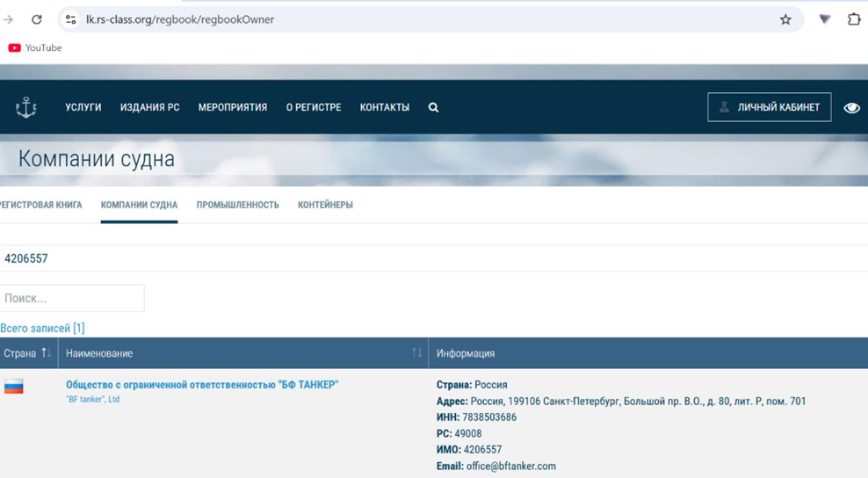868x478 pixels.
Task: Click the Компании судна page heading
Action: coord(97,159)
